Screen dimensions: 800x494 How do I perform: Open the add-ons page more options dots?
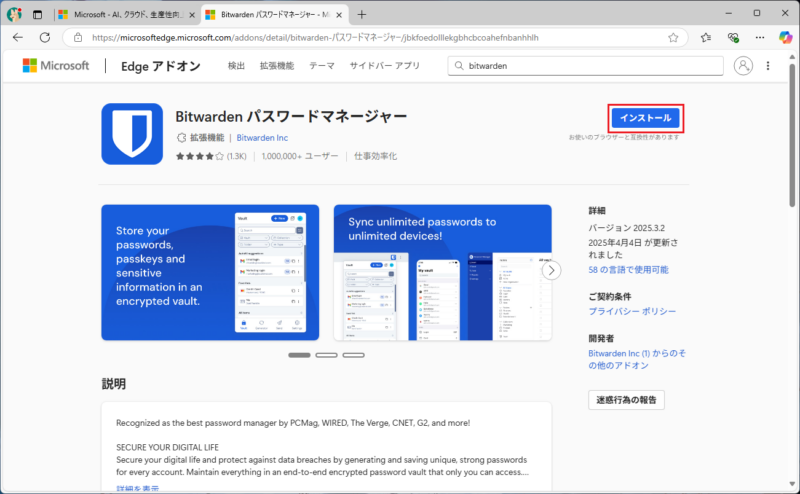[x=768, y=66]
